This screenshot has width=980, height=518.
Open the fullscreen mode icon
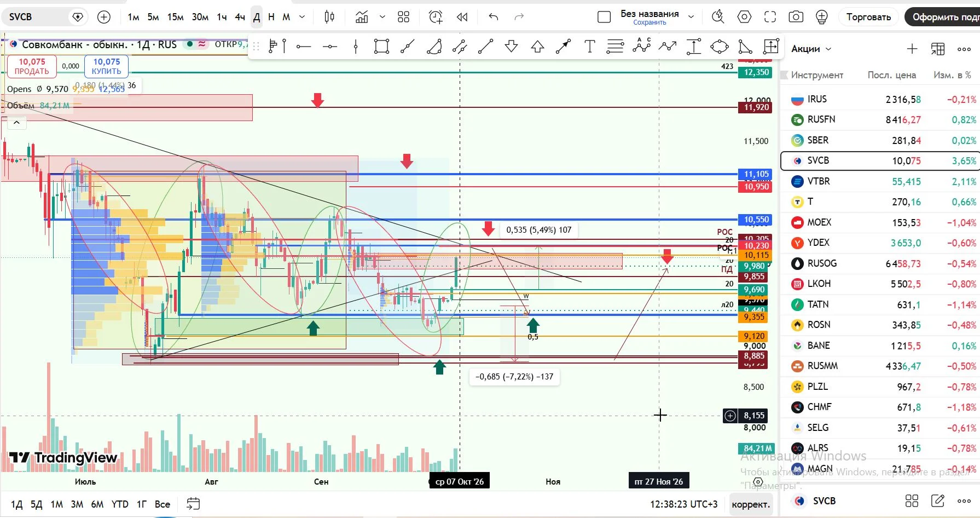(x=770, y=17)
